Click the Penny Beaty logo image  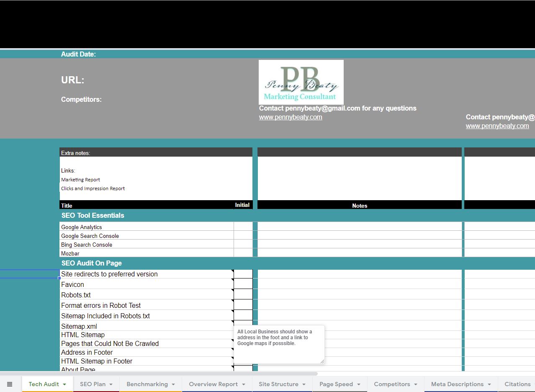[301, 82]
